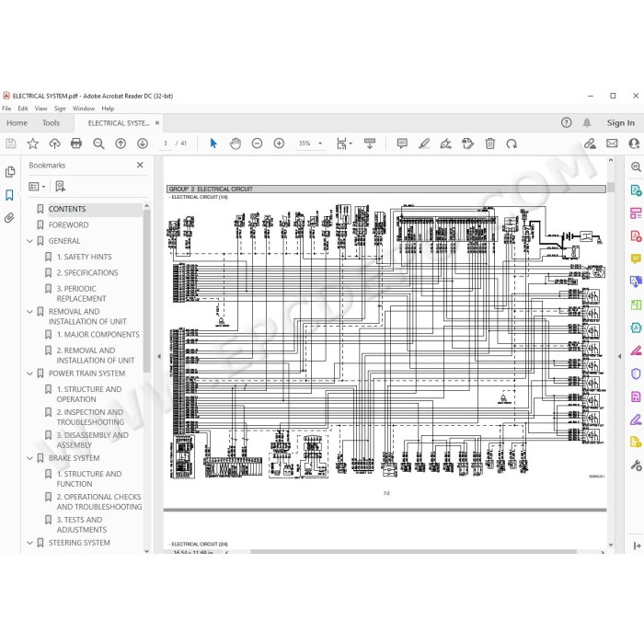Open the Window menu
Screen dimensions: 644x644
[x=84, y=109]
